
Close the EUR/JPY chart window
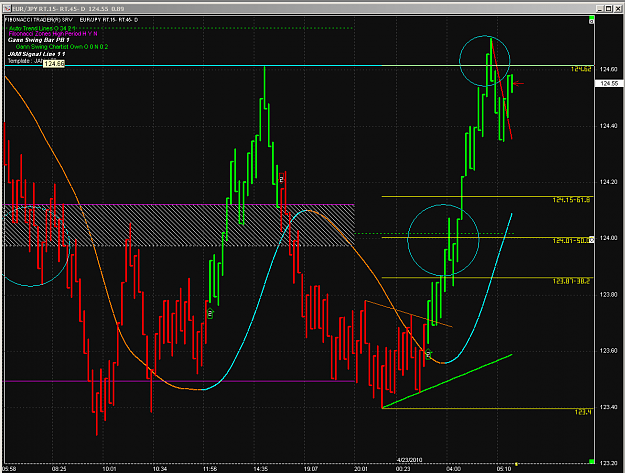pos(616,8)
